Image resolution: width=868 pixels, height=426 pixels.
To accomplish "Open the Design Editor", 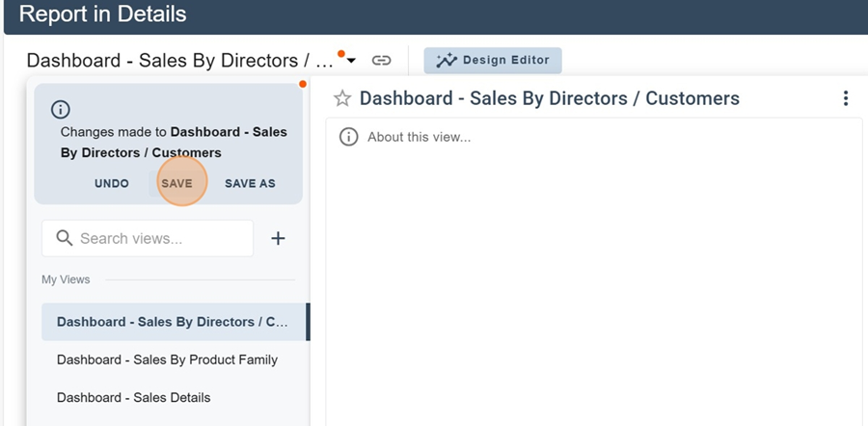I will click(493, 61).
